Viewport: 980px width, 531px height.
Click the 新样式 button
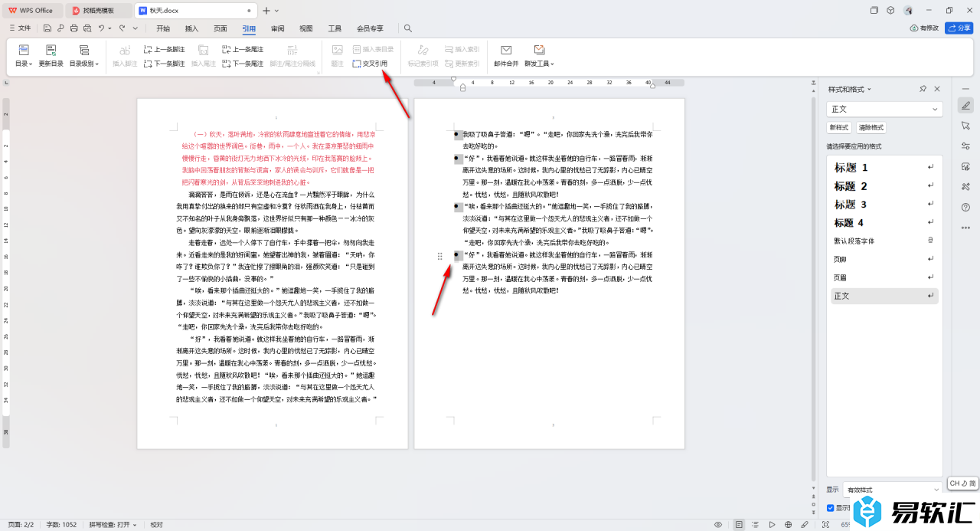pos(838,127)
